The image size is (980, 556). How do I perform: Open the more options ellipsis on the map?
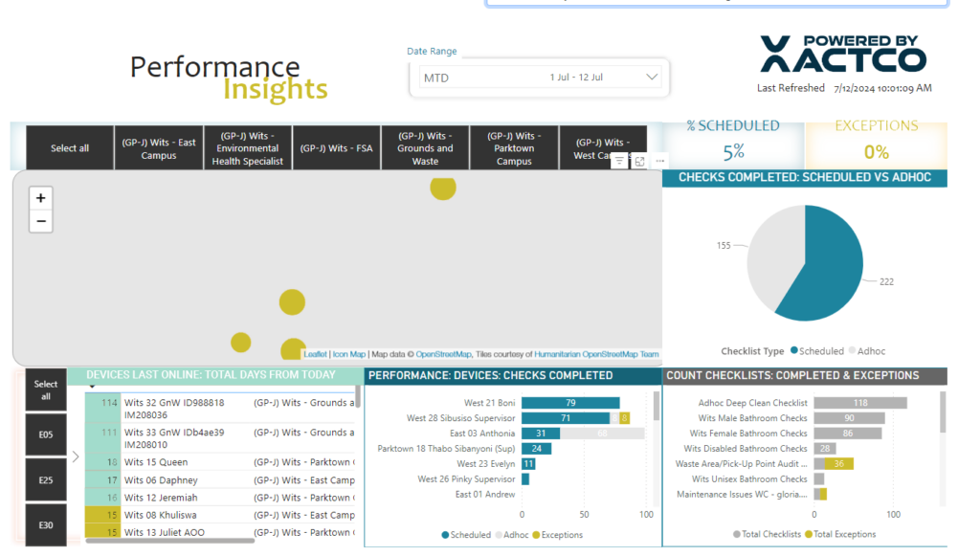[x=660, y=161]
